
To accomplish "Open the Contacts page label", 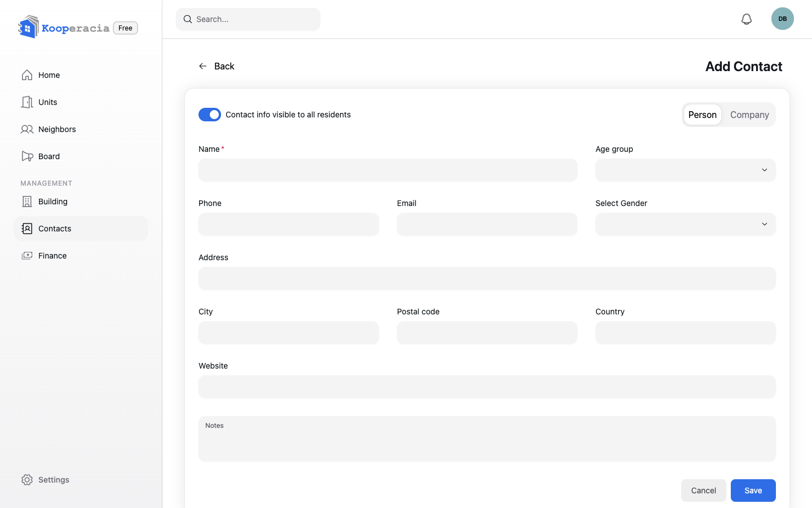I will (55, 229).
